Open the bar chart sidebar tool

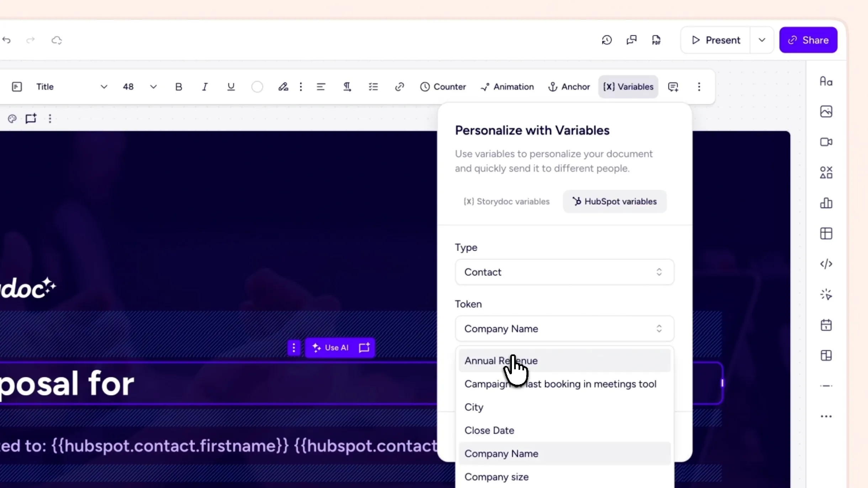[826, 203]
